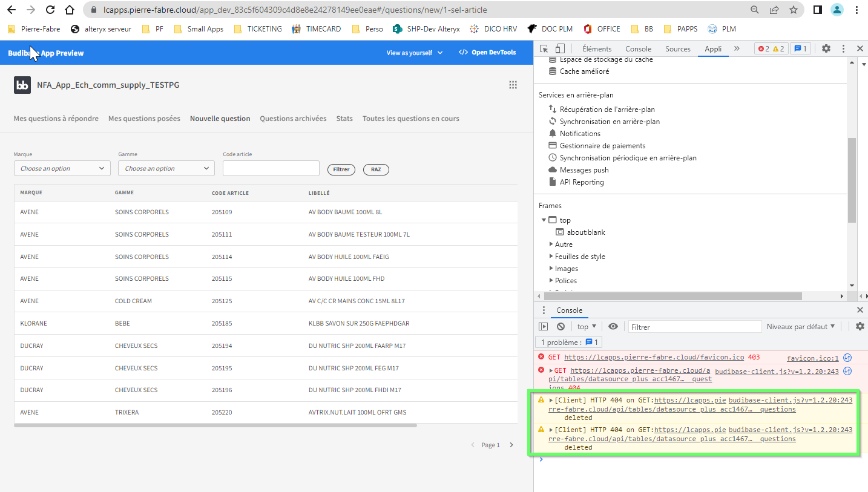Open the View as yourself dropdown
868x492 pixels.
coord(415,53)
